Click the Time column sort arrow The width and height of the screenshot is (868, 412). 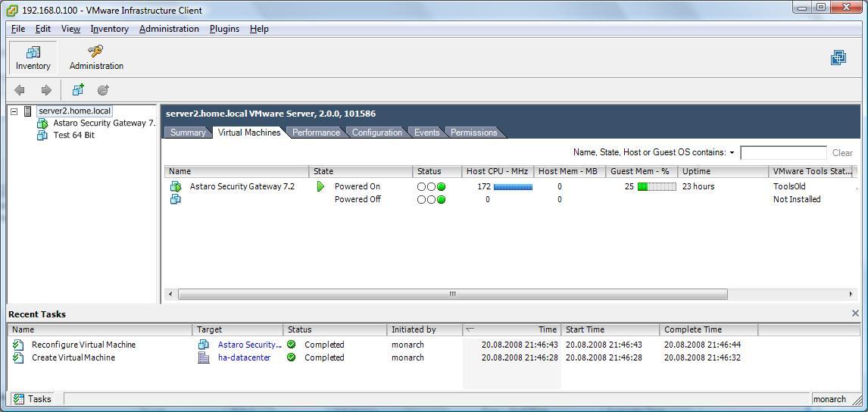click(x=470, y=329)
